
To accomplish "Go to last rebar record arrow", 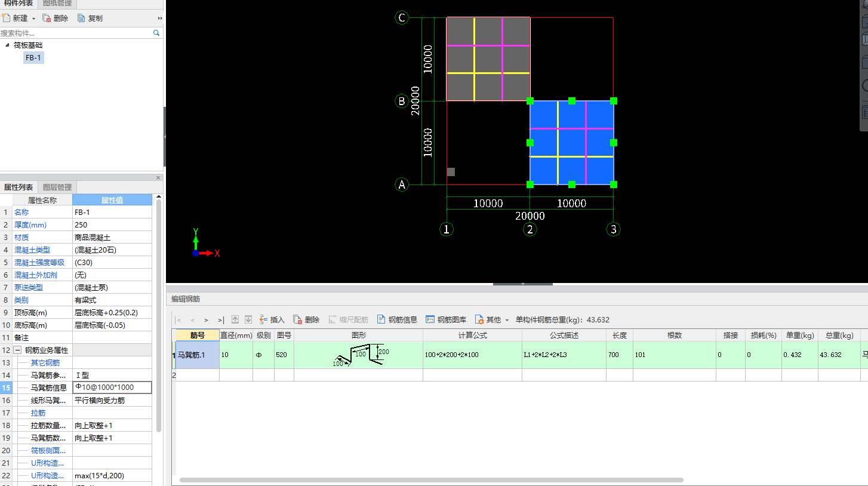I will (x=221, y=320).
